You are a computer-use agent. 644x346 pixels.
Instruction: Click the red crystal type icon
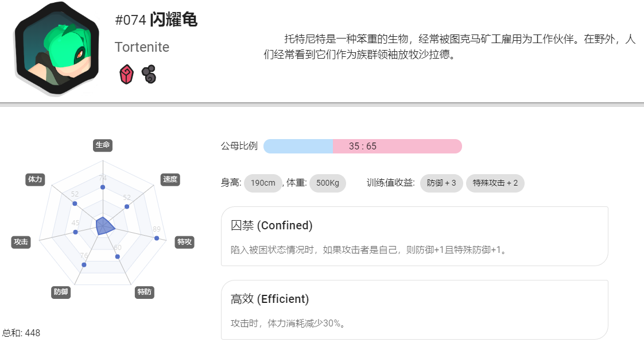pos(126,75)
